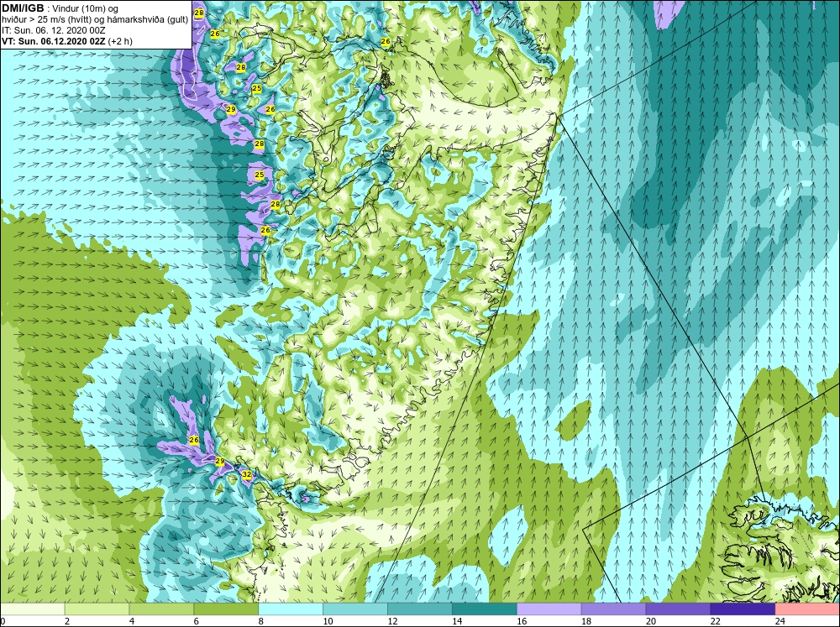
Task: Click the legend scale number "4"
Action: (132, 621)
